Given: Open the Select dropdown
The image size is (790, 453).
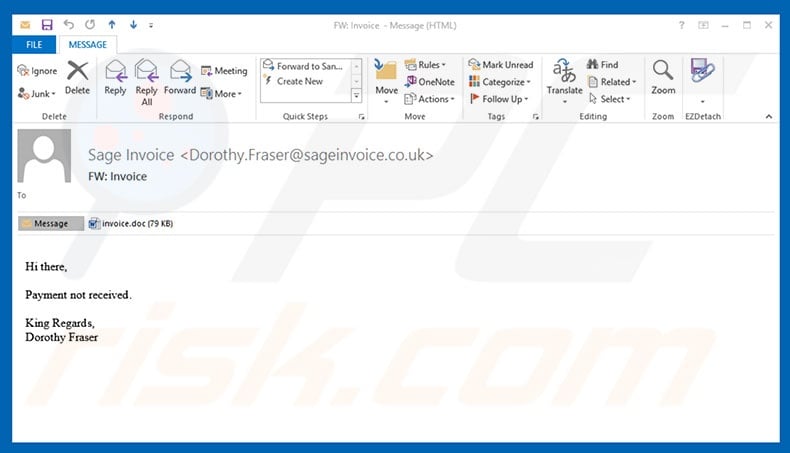Looking at the screenshot, I should (610, 99).
